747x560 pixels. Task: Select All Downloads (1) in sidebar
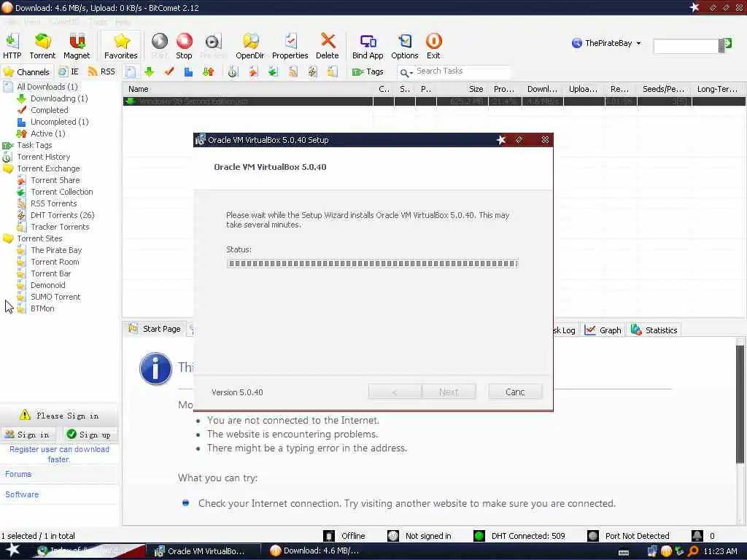47,87
